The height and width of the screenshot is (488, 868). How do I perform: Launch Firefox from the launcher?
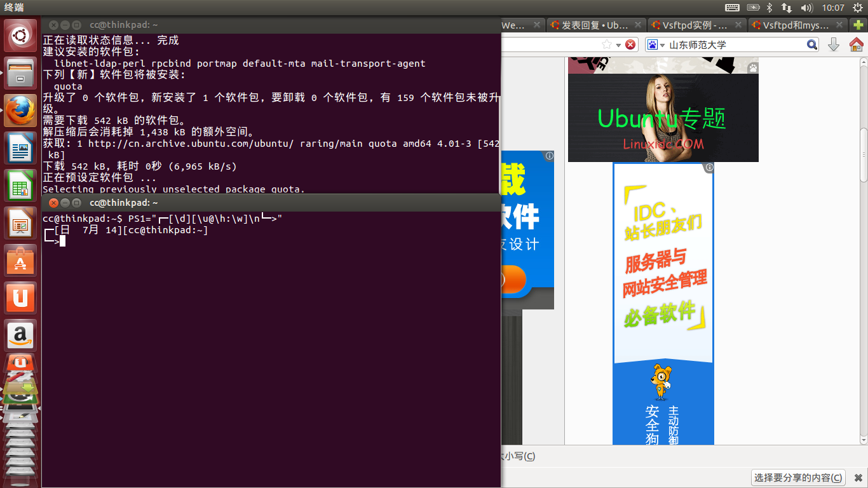(x=21, y=111)
